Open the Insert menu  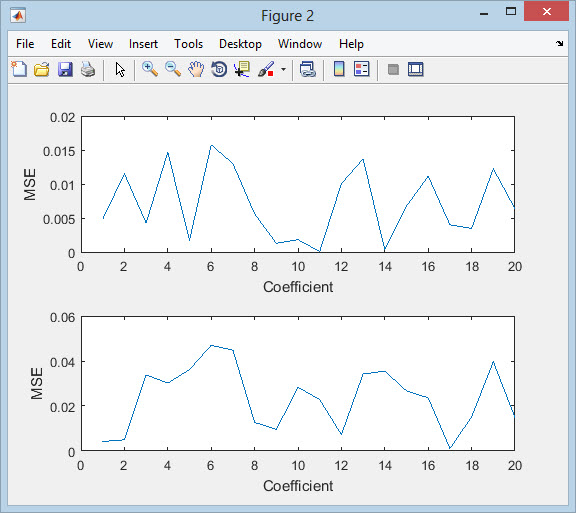pyautogui.click(x=143, y=44)
